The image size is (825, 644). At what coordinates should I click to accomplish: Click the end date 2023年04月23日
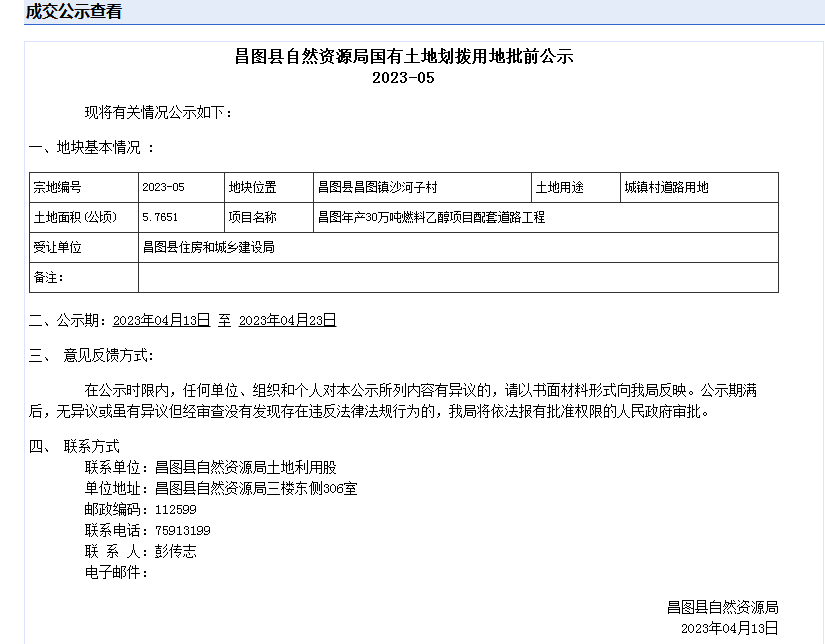click(x=287, y=320)
